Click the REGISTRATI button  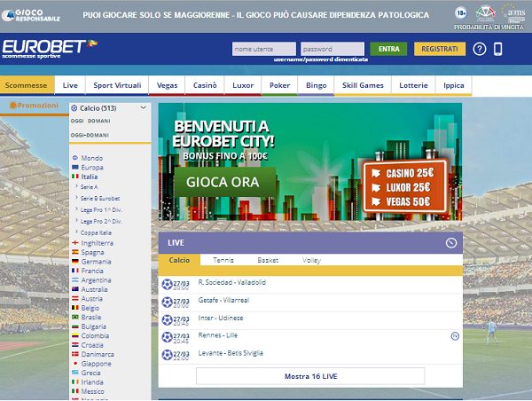point(440,49)
